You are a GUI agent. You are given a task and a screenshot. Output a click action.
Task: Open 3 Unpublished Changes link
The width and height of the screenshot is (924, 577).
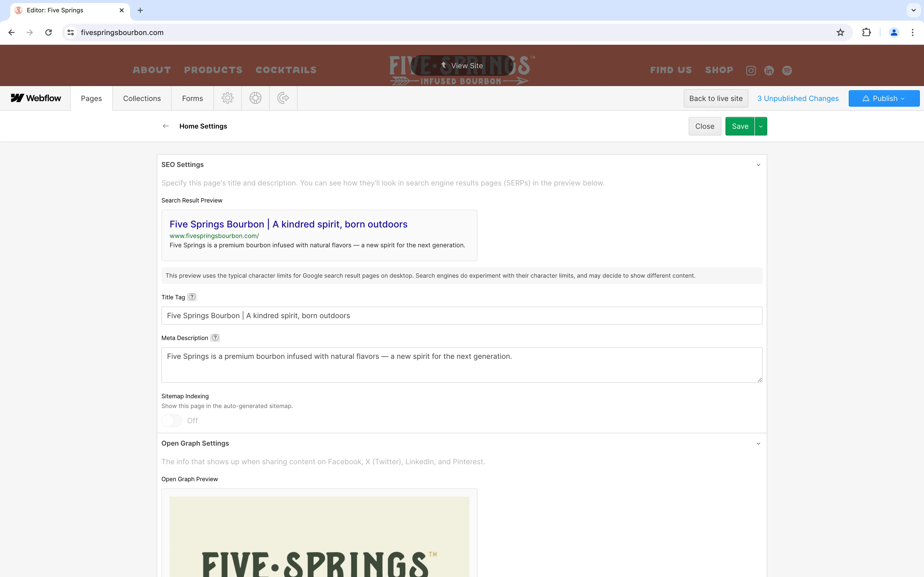click(798, 98)
